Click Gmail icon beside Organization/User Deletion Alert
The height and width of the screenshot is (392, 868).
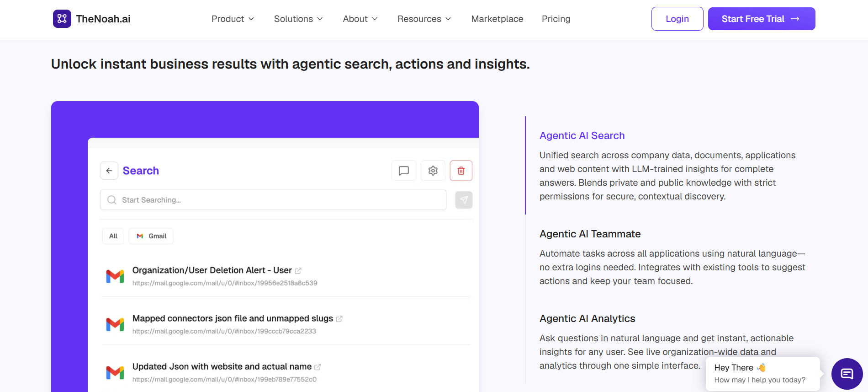pyautogui.click(x=115, y=276)
